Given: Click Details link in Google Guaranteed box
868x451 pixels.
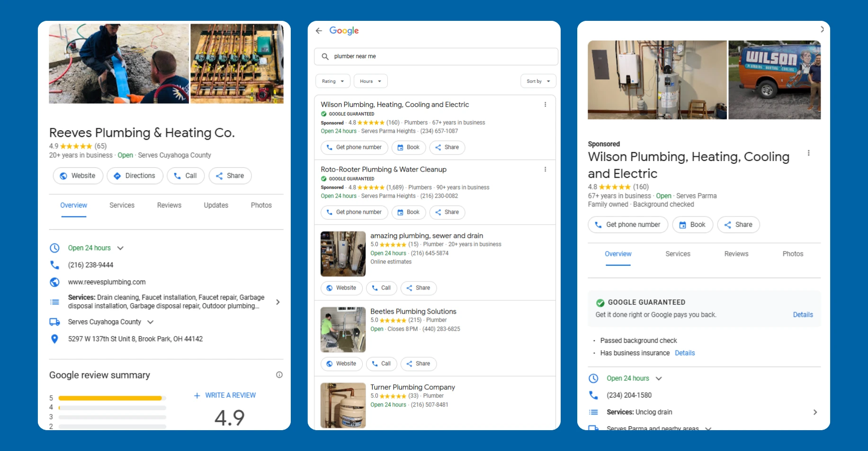Looking at the screenshot, I should (803, 315).
